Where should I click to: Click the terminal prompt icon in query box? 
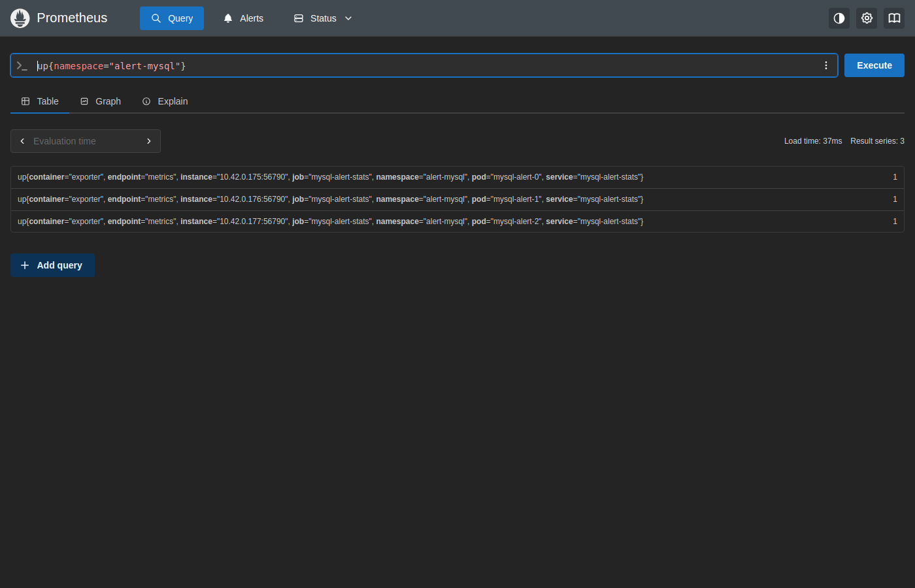(22, 65)
